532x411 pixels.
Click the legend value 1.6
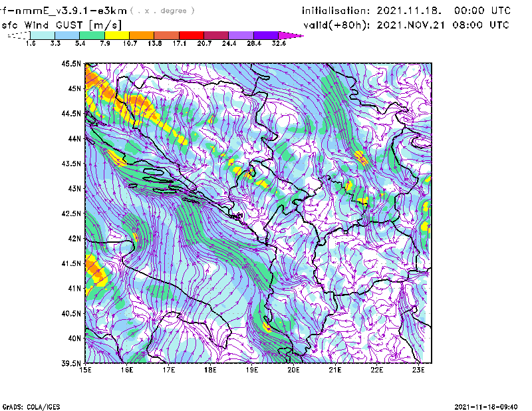point(31,43)
